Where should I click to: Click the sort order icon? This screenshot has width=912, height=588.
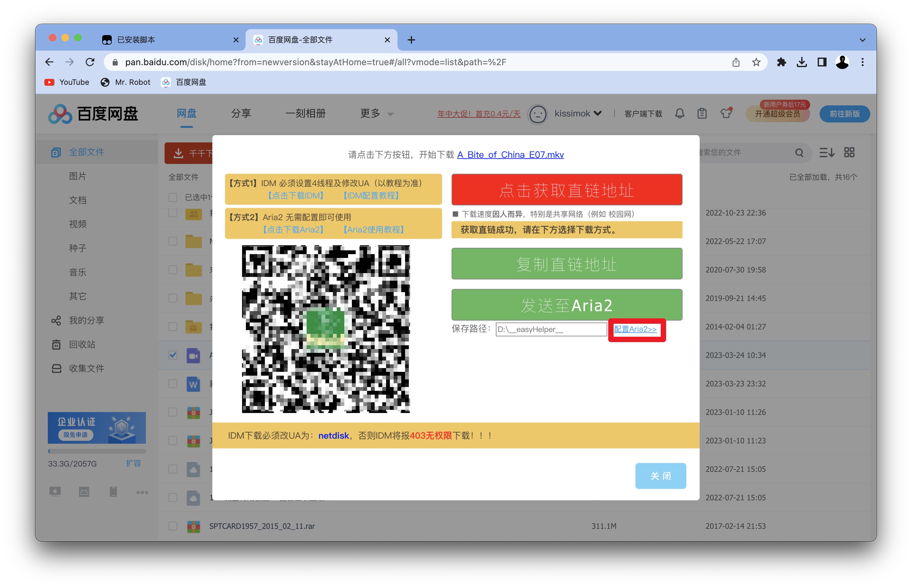click(827, 152)
